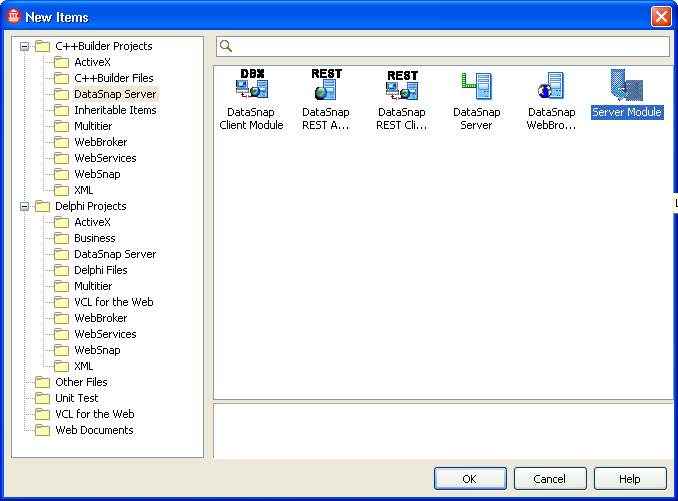The height and width of the screenshot is (501, 678).
Task: Select the DataSnap Client Module icon
Action: pyautogui.click(x=252, y=84)
